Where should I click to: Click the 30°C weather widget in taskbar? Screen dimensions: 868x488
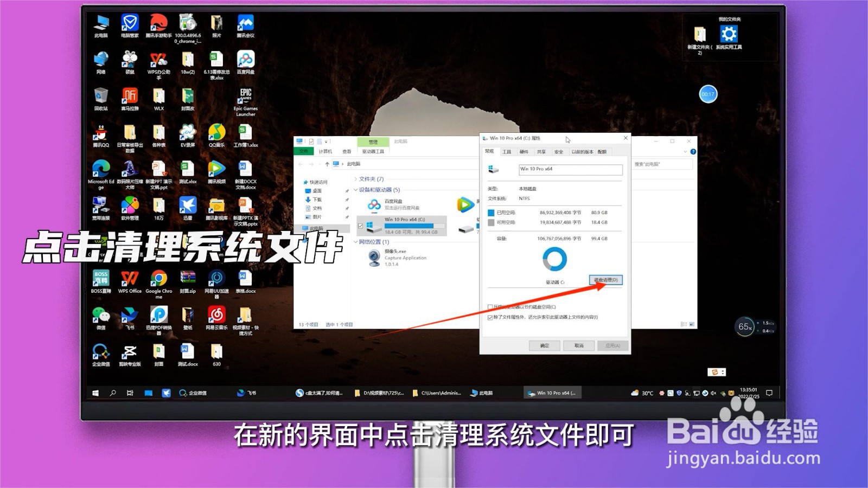point(642,393)
